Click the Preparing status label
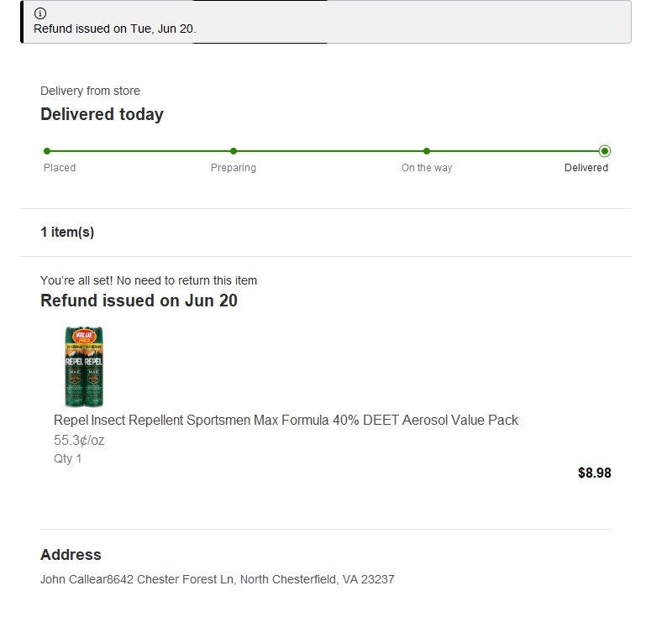Image resolution: width=672 pixels, height=643 pixels. click(234, 168)
